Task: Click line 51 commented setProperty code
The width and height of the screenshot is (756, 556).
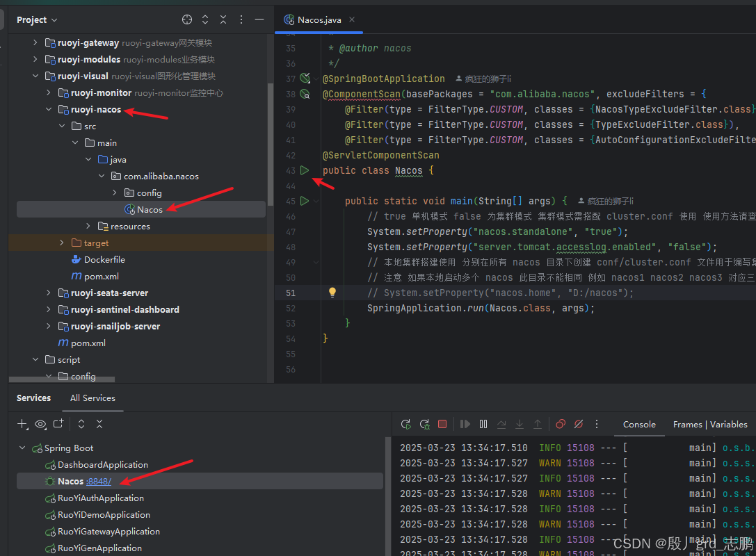Action: (500, 293)
